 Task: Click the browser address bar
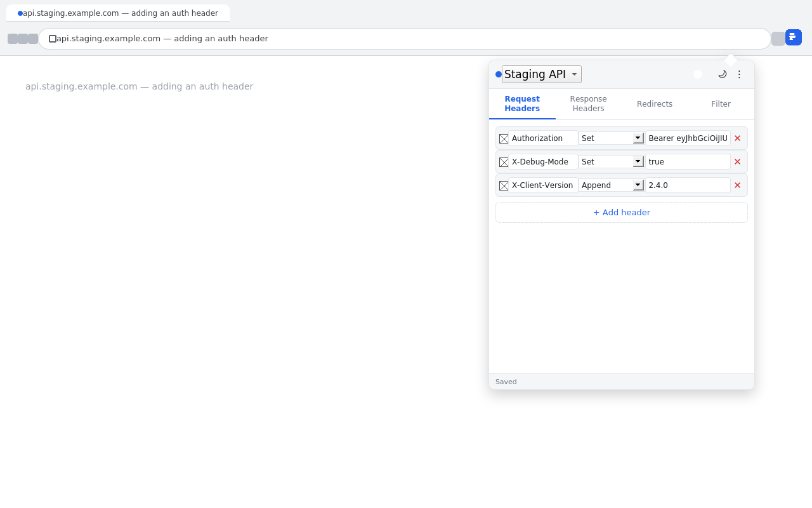pyautogui.click(x=405, y=39)
